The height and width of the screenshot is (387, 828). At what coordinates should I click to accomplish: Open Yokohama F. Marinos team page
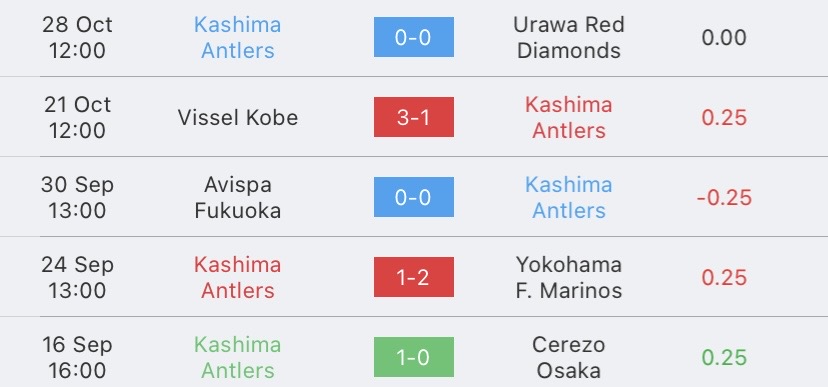pyautogui.click(x=569, y=277)
